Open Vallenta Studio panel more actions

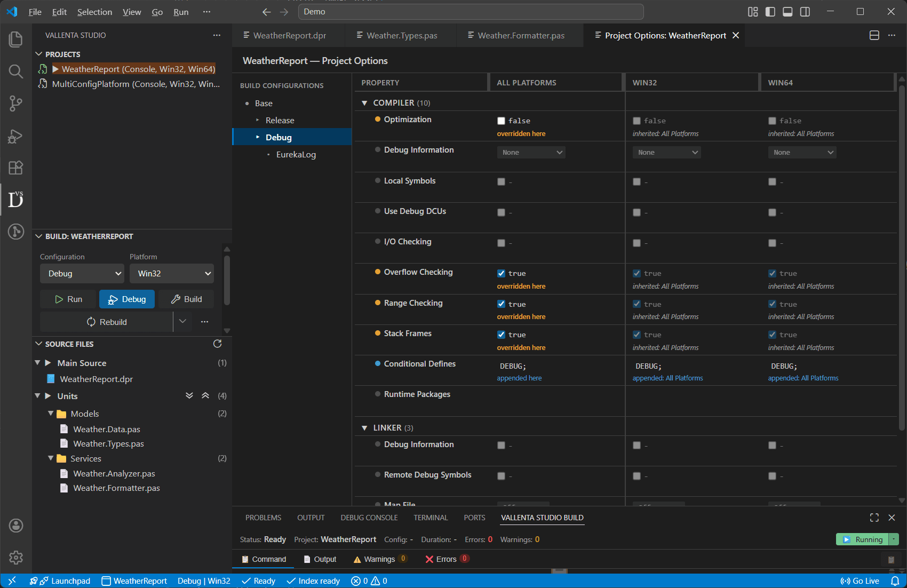[217, 35]
